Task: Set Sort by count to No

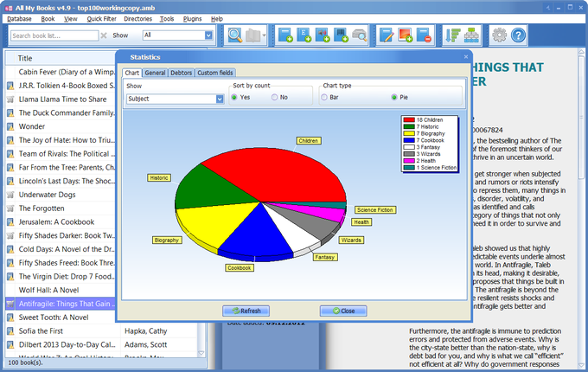Action: [x=274, y=97]
